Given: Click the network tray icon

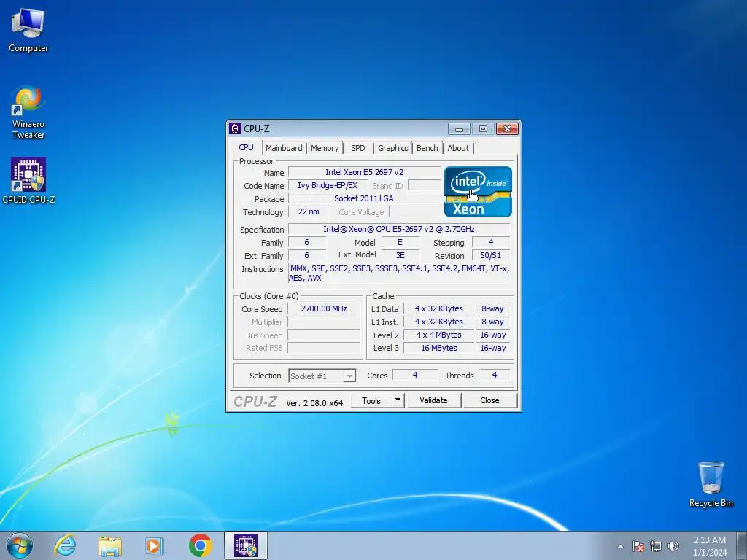Looking at the screenshot, I should pos(656,546).
